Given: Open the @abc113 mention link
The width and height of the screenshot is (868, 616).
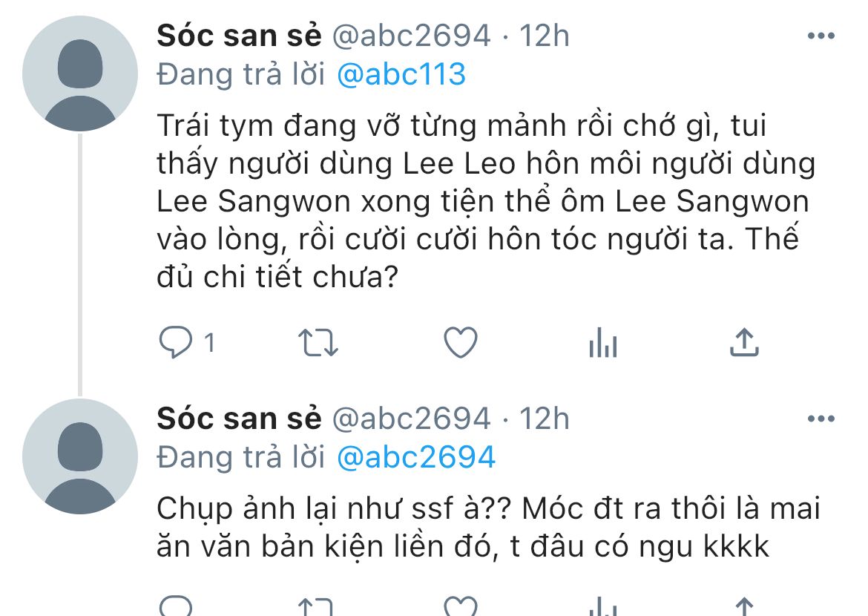Looking at the screenshot, I should [x=401, y=75].
